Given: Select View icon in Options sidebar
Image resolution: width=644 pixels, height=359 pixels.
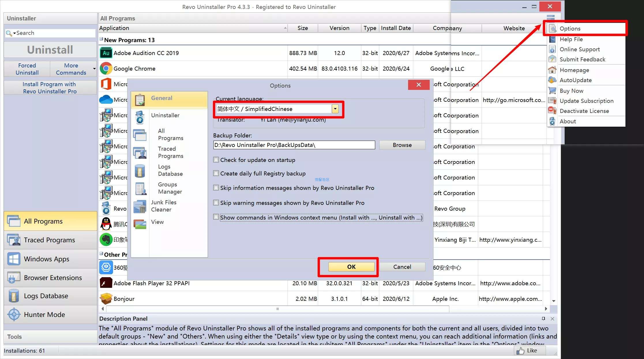Looking at the screenshot, I should tap(140, 224).
